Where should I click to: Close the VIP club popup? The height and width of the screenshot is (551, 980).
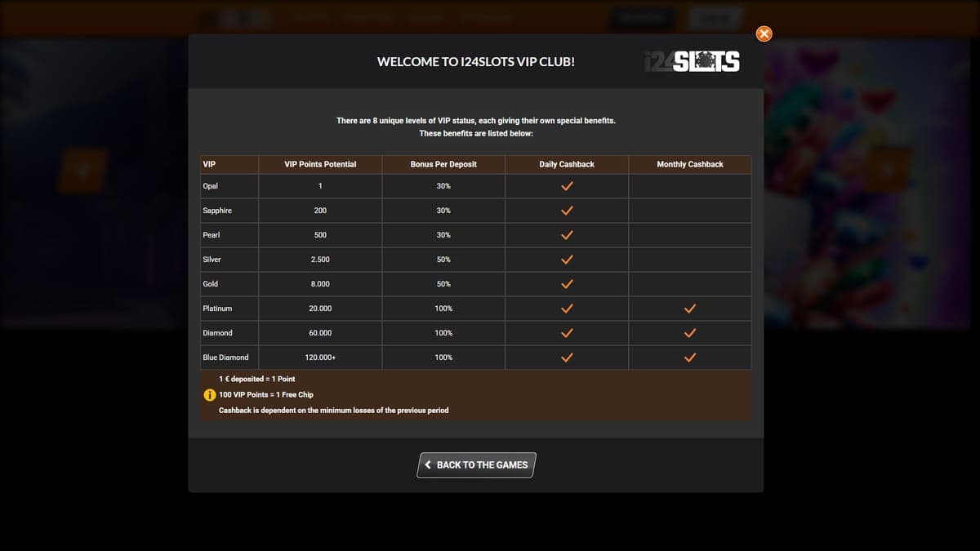(764, 33)
